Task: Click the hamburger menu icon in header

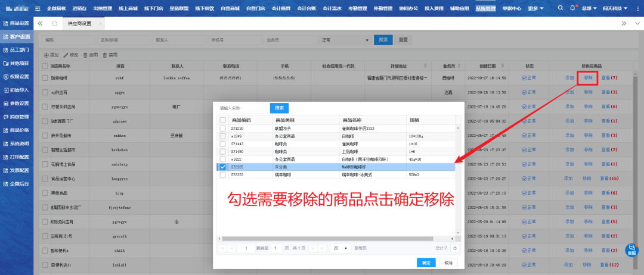Action: 38,9
